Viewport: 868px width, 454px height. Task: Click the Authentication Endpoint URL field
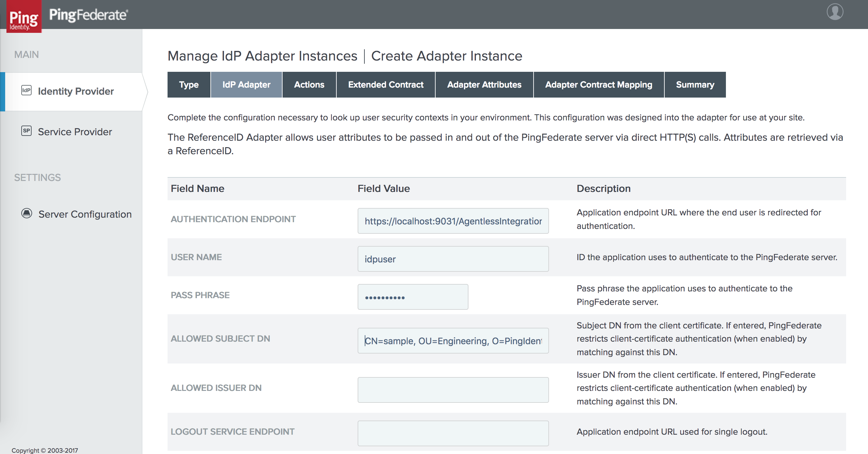coord(453,221)
